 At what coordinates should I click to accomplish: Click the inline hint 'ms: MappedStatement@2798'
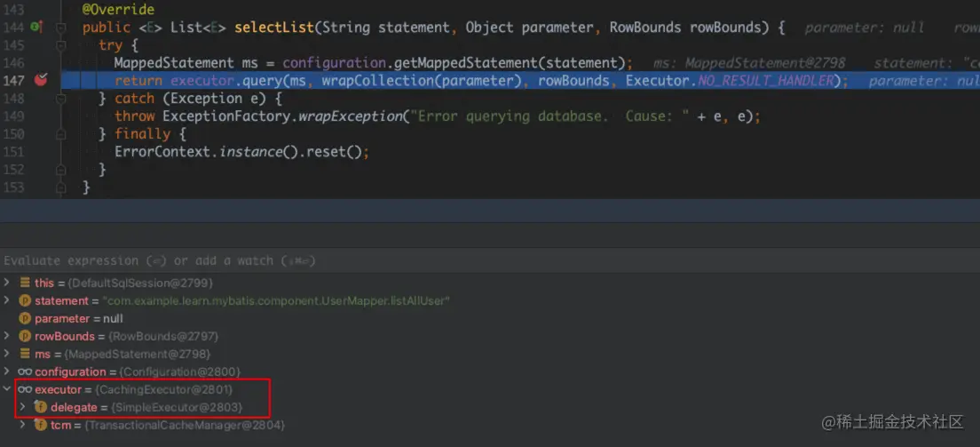749,63
